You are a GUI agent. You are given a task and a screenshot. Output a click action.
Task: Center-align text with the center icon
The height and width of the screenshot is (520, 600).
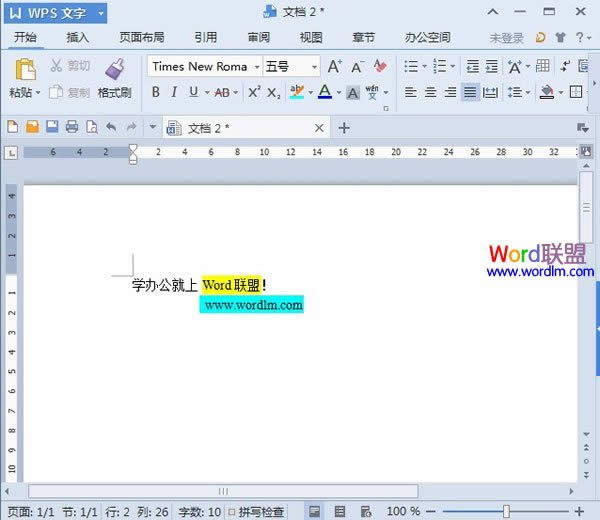430,92
